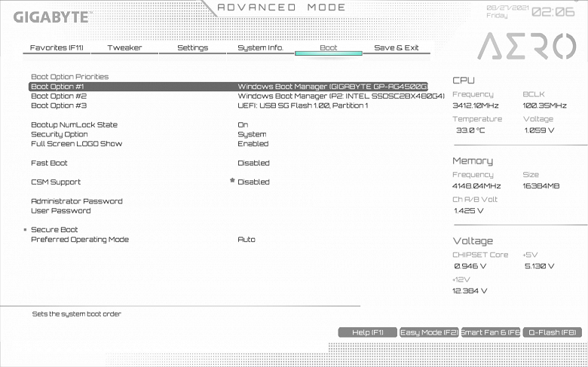Change Security Option value System
Screen dimensions: 588x367
coord(252,135)
